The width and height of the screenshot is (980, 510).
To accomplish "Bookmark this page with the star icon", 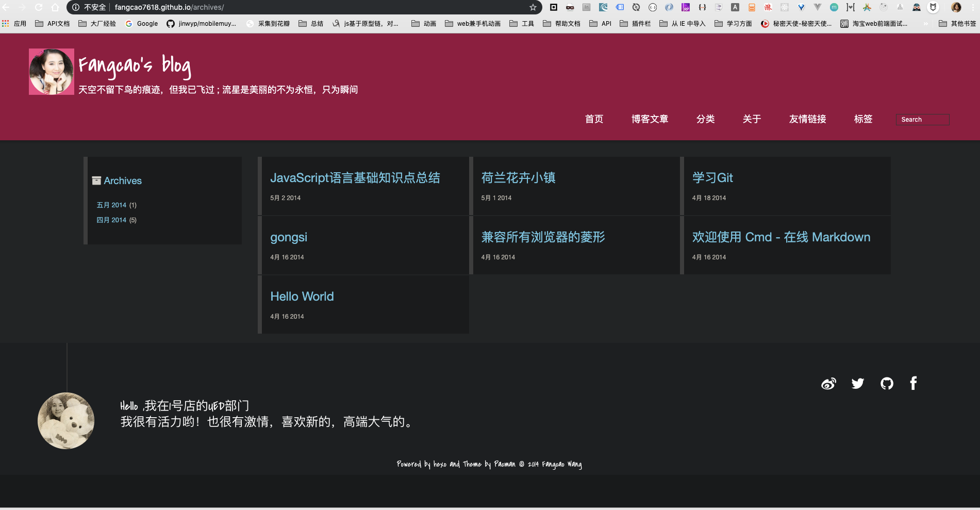I will pyautogui.click(x=533, y=7).
